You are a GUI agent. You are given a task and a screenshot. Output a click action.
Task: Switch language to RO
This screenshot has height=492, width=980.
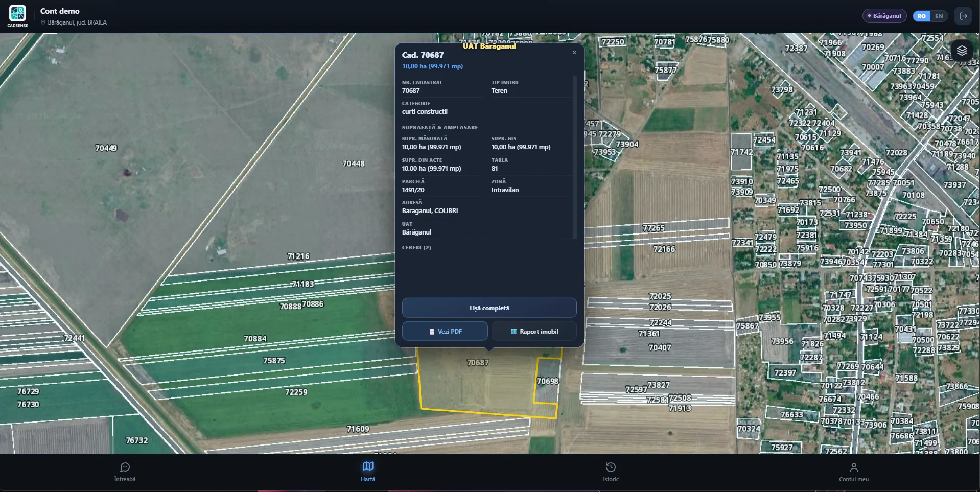(921, 16)
